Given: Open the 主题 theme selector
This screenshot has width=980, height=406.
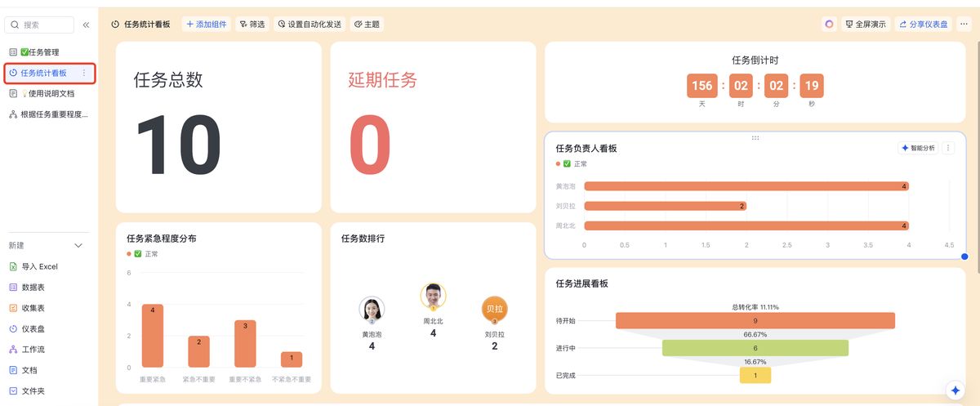Looking at the screenshot, I should (367, 25).
